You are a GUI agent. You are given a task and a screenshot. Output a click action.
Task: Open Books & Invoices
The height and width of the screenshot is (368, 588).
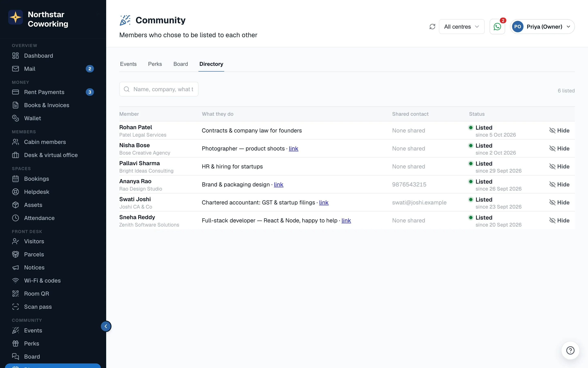53,105
